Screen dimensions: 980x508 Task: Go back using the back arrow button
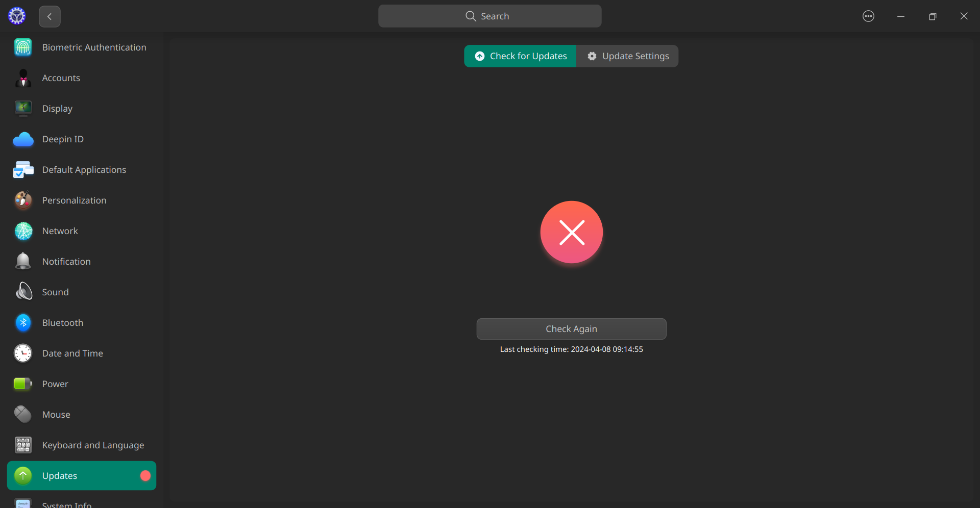tap(50, 16)
